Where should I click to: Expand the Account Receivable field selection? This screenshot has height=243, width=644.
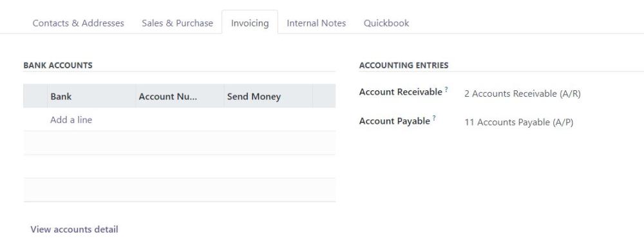tap(522, 93)
